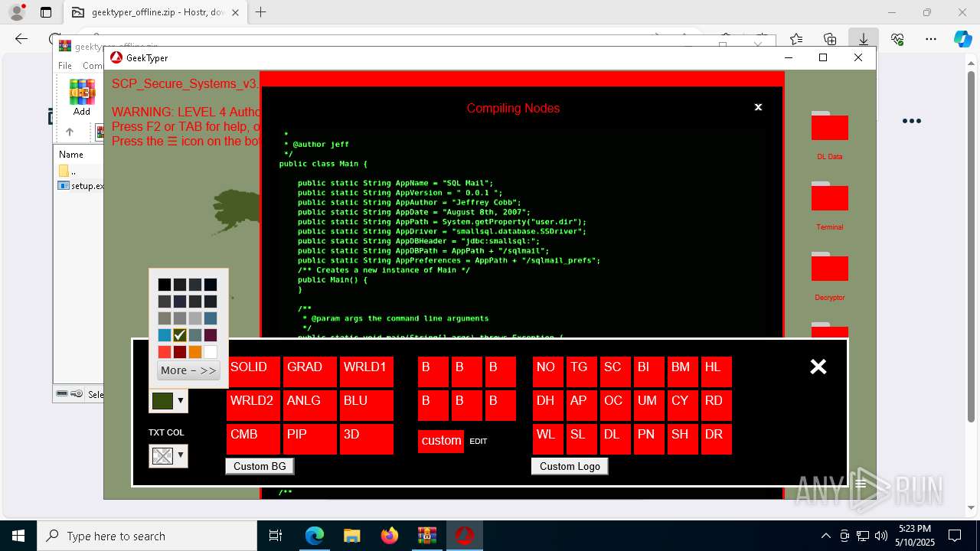Click the Custom BG button

[260, 466]
